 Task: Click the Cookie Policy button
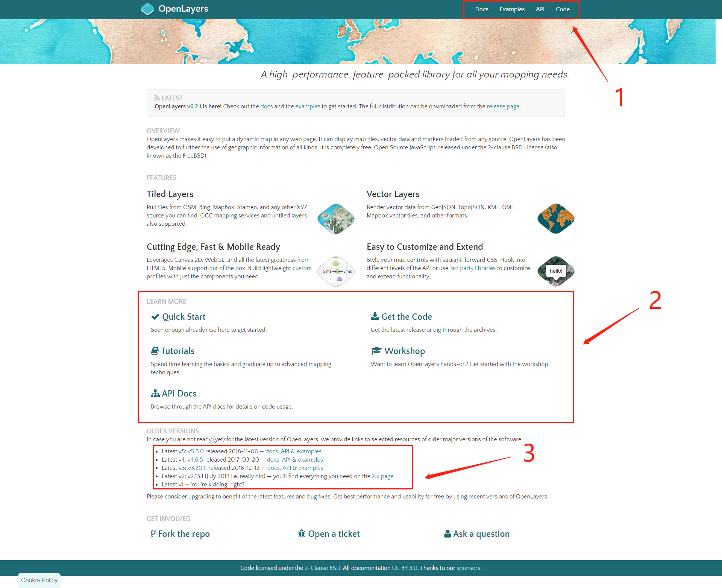[x=39, y=580]
